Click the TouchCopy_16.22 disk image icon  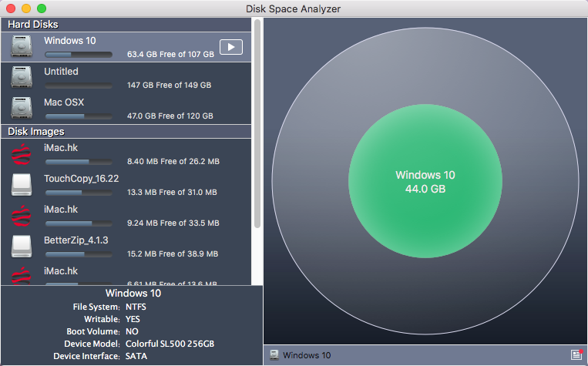coord(22,184)
